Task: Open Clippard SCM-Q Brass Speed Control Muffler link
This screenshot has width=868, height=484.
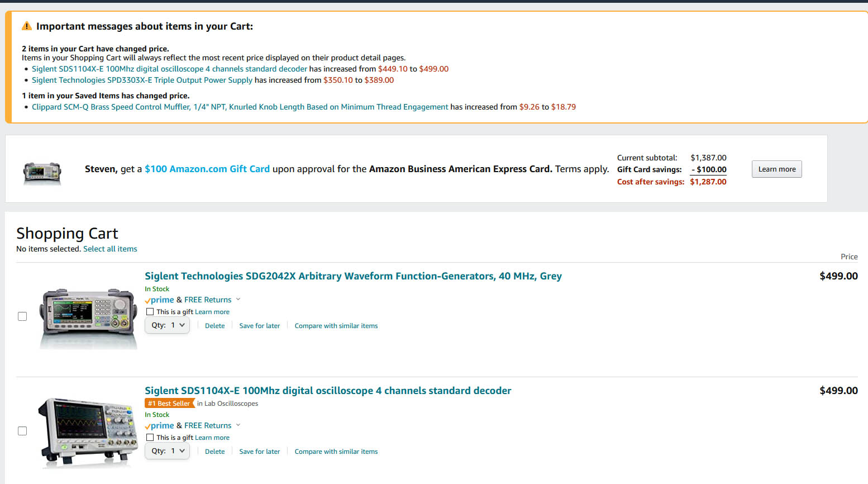Action: (240, 107)
